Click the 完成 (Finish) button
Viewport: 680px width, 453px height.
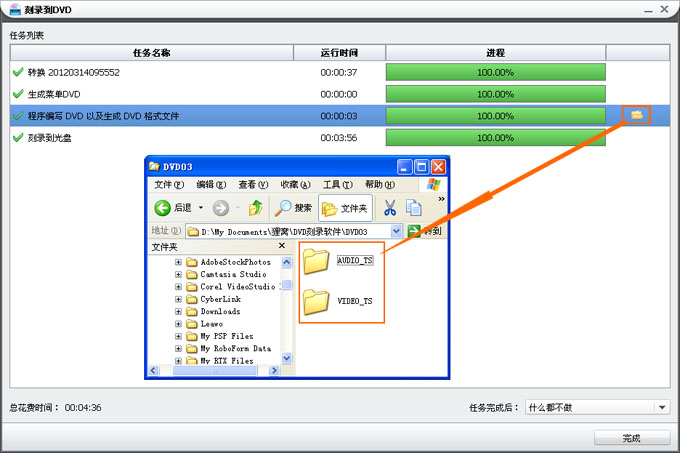tap(631, 438)
